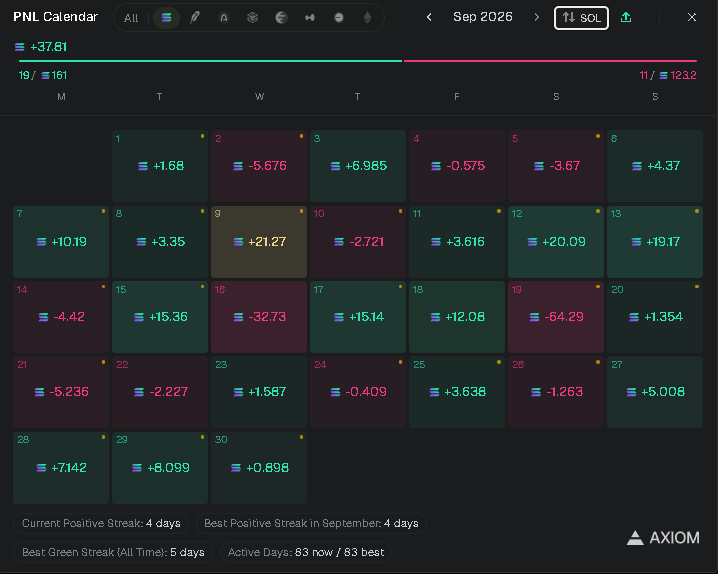Viewport: 718px width, 574px height.
Task: Click the winning days count 19 / 161
Action: [x=43, y=75]
